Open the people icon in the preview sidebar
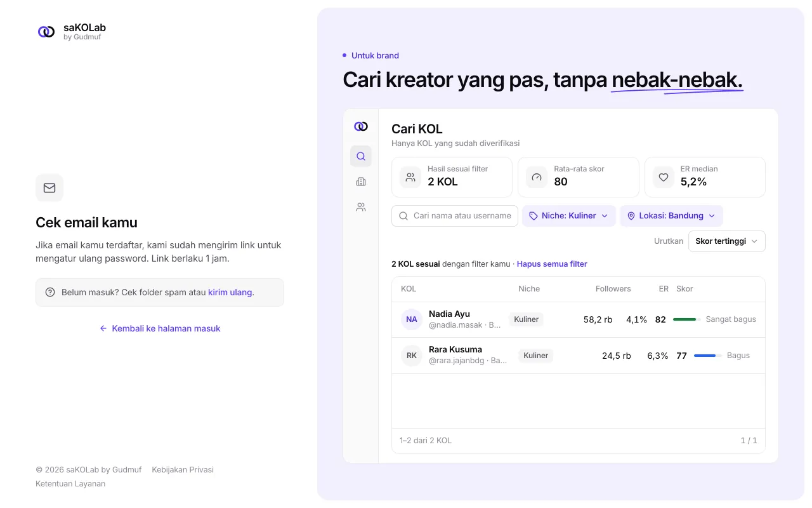This screenshot has height=508, width=812. tap(361, 207)
